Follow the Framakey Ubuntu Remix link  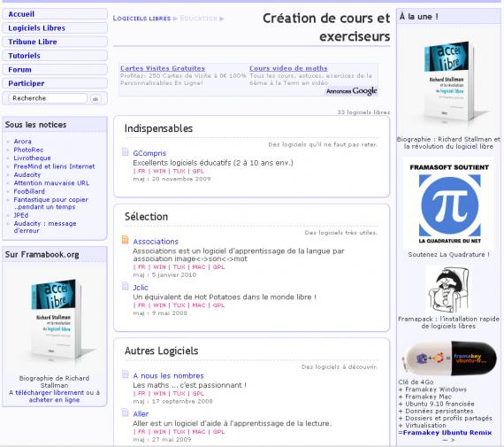447,433
